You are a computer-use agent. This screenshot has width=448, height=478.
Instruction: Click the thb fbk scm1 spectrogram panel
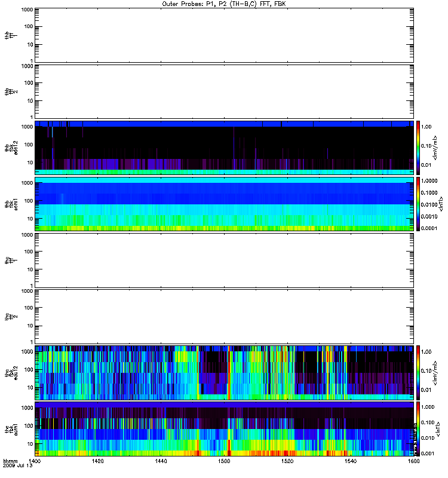coord(225,204)
